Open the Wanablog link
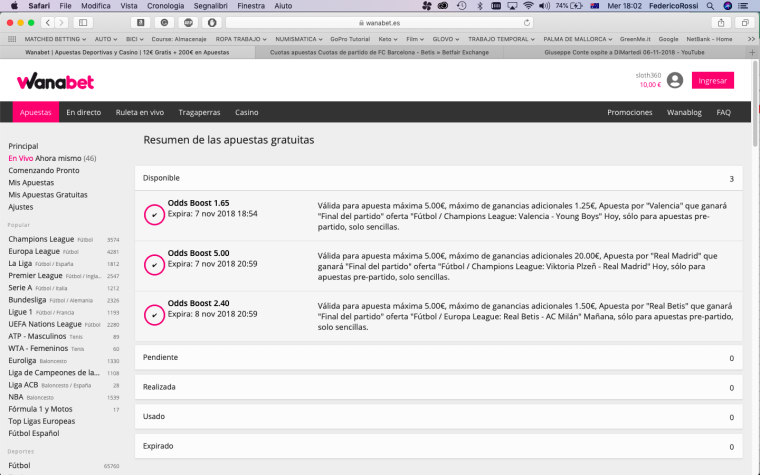760x475 pixels. pyautogui.click(x=684, y=112)
